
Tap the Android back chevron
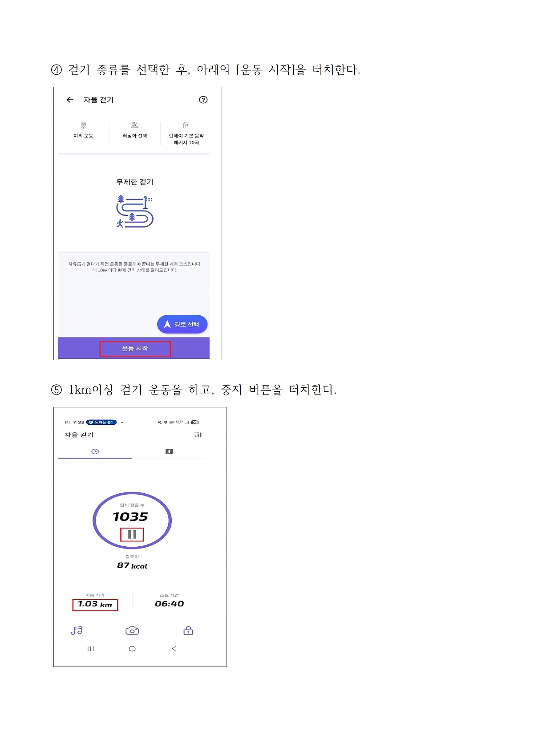pyautogui.click(x=174, y=649)
